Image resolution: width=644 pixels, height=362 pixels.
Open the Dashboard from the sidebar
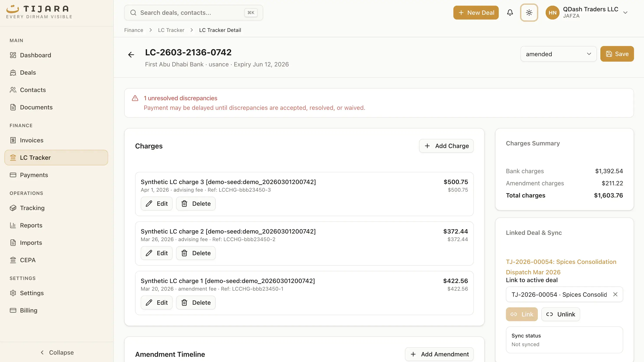click(35, 55)
